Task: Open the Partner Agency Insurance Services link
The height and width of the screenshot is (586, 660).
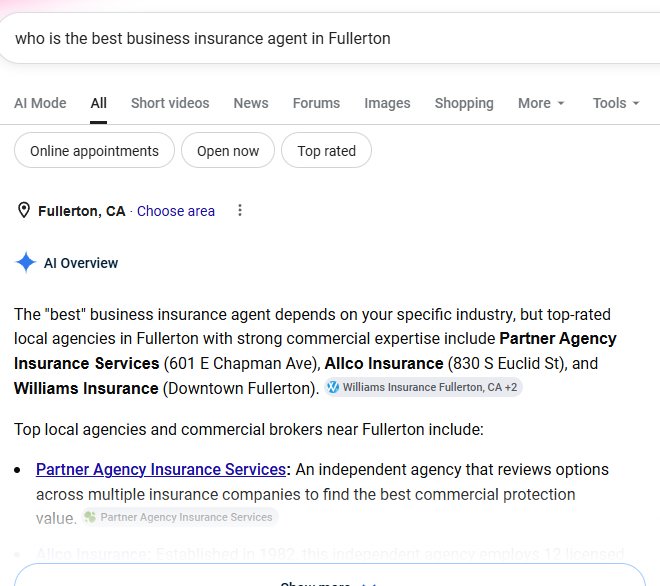Action: pos(161,469)
